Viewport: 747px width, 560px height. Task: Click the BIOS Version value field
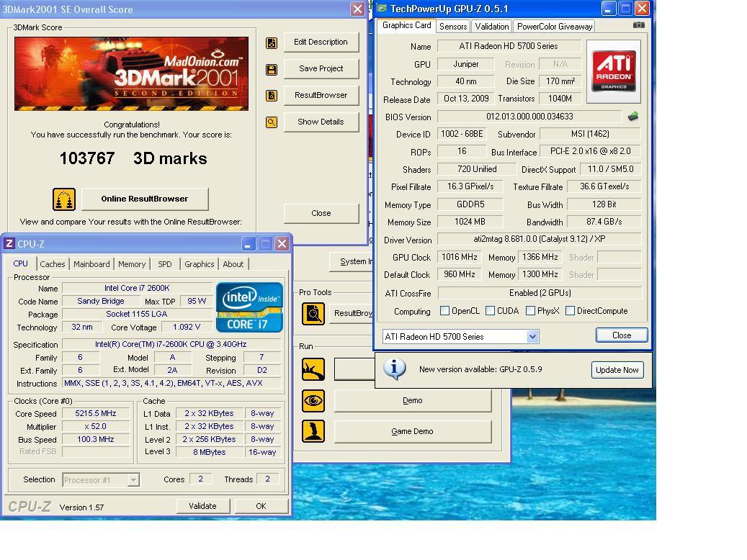529,117
